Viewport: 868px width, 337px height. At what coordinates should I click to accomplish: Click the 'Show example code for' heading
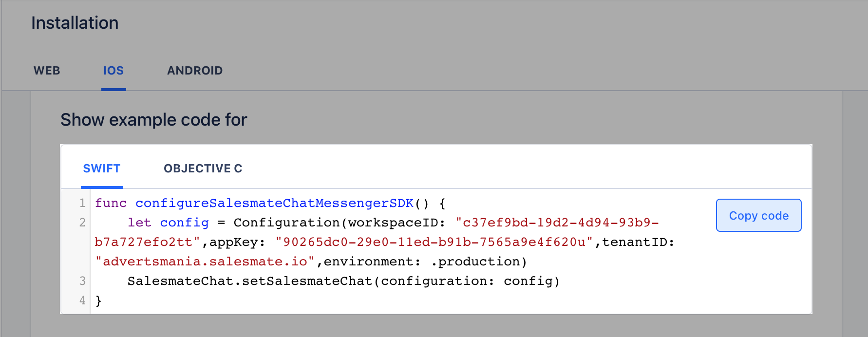pyautogui.click(x=153, y=120)
